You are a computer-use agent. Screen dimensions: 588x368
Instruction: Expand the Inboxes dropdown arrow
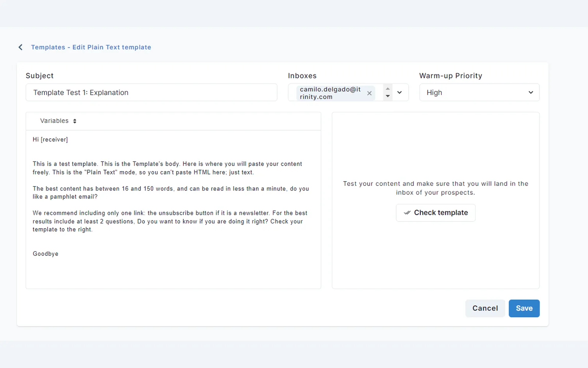(399, 92)
